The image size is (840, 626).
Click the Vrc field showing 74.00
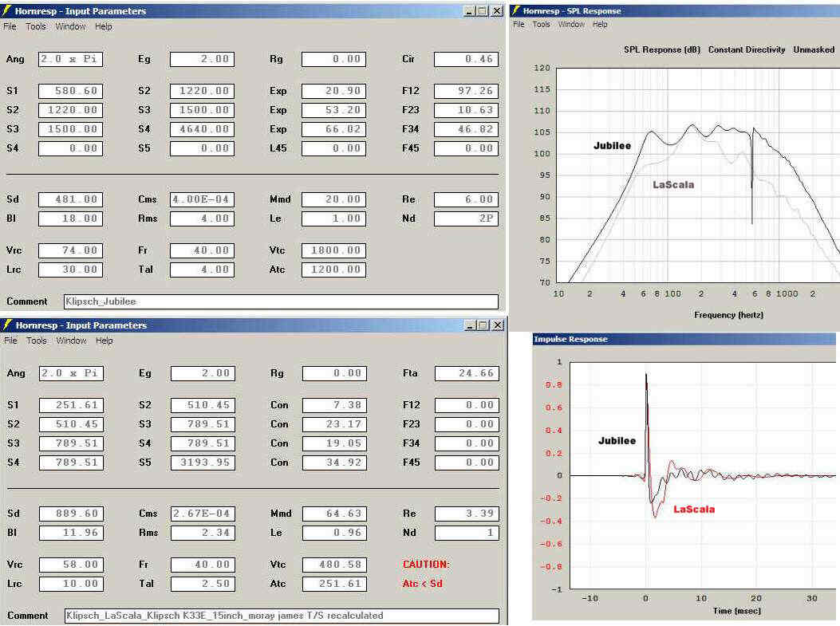coord(70,250)
